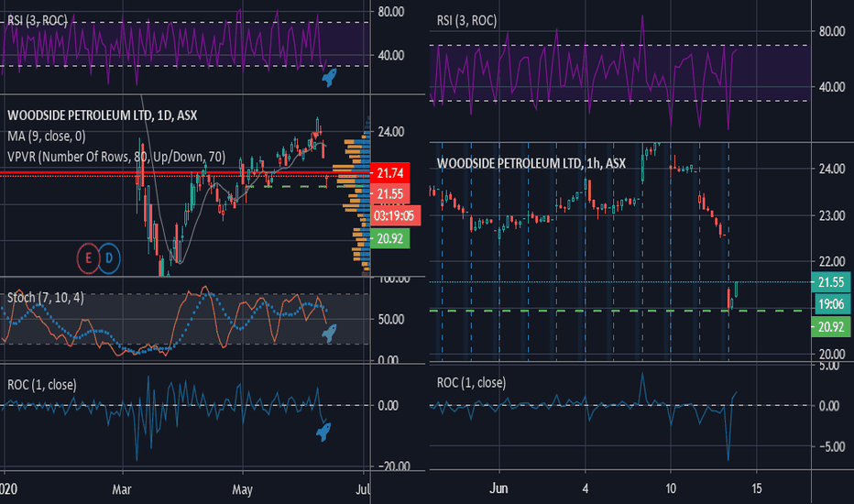Click the teal 21.55 label on hourly chart

[830, 281]
